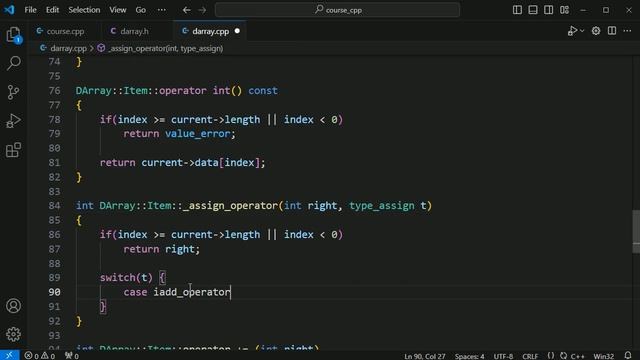Select the darray.cpp tab
Viewport: 640px width, 360px height.
210,31
